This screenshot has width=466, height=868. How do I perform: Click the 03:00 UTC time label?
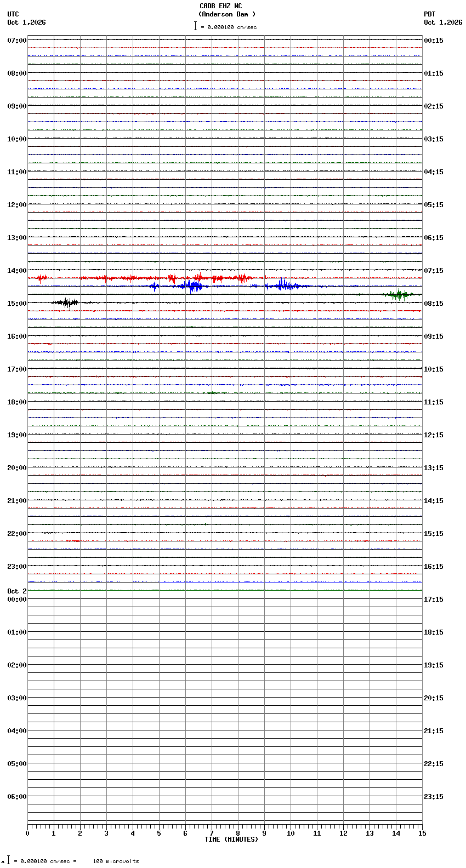click(x=17, y=698)
